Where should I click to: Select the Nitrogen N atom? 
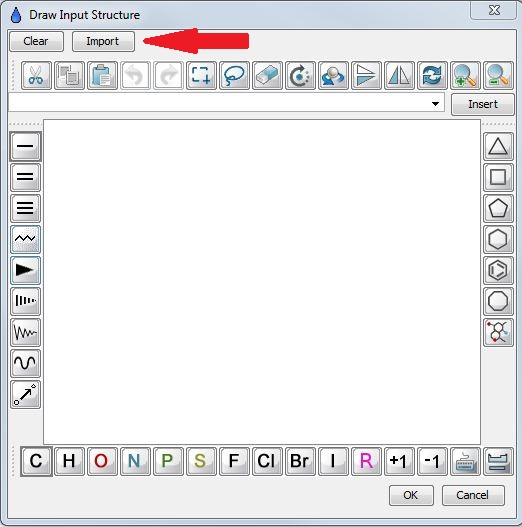coord(135,461)
